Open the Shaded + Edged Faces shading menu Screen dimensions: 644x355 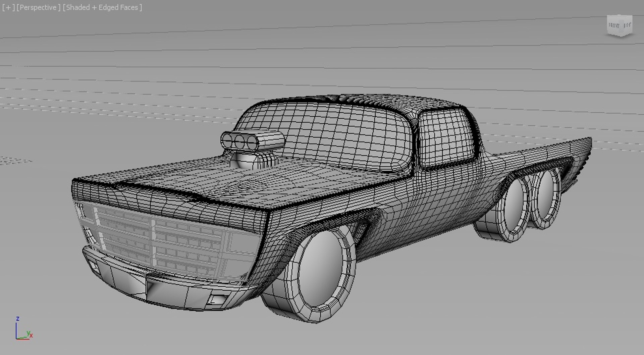[102, 7]
